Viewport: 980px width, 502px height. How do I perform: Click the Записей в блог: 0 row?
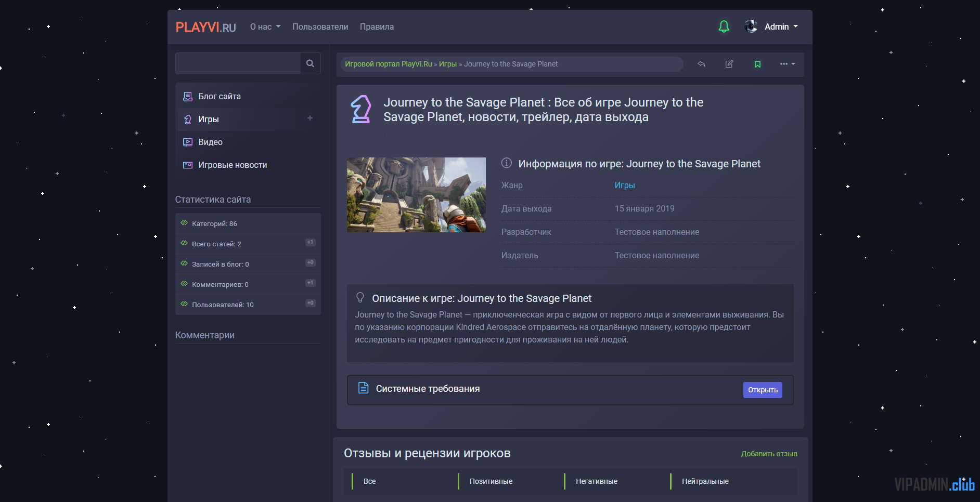point(248,264)
